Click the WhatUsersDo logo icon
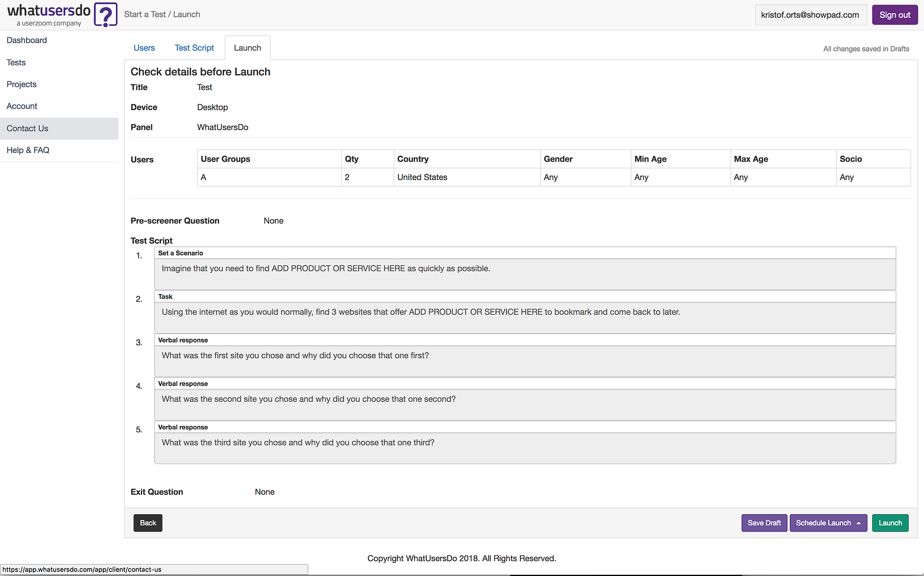This screenshot has height=576, width=924. pyautogui.click(x=106, y=14)
